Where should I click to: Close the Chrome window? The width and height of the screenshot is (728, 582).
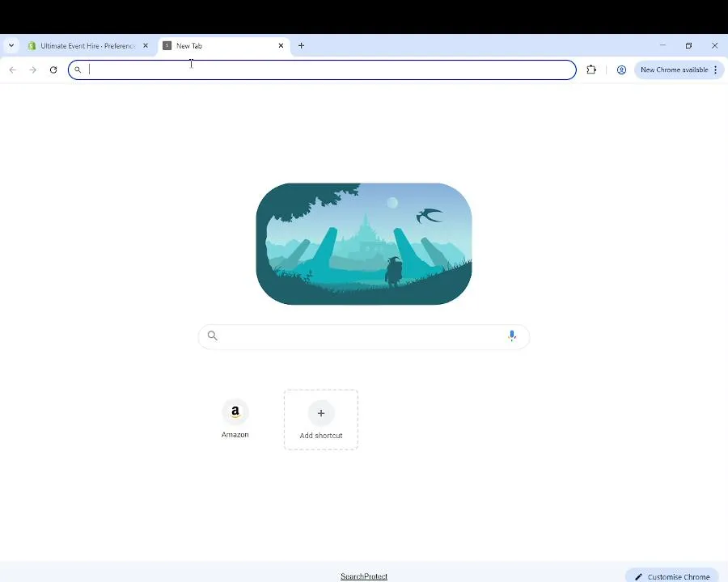pos(714,45)
